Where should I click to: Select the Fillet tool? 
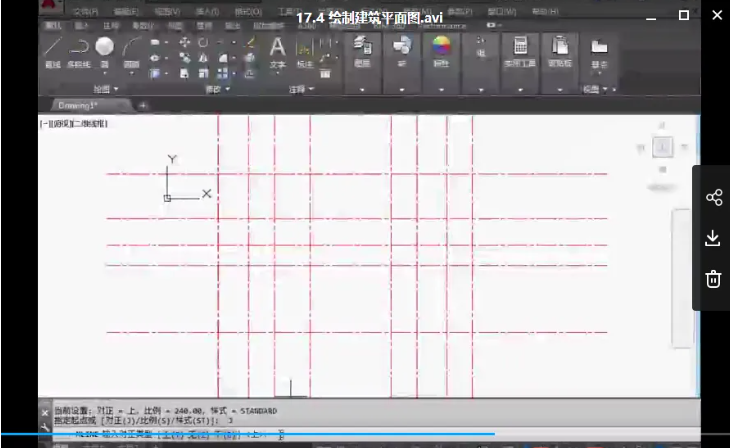click(223, 58)
